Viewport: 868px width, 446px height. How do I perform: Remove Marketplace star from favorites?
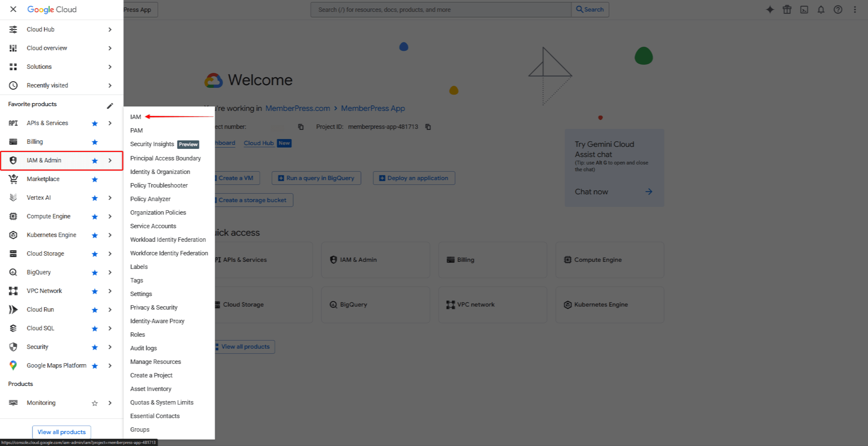pyautogui.click(x=95, y=179)
